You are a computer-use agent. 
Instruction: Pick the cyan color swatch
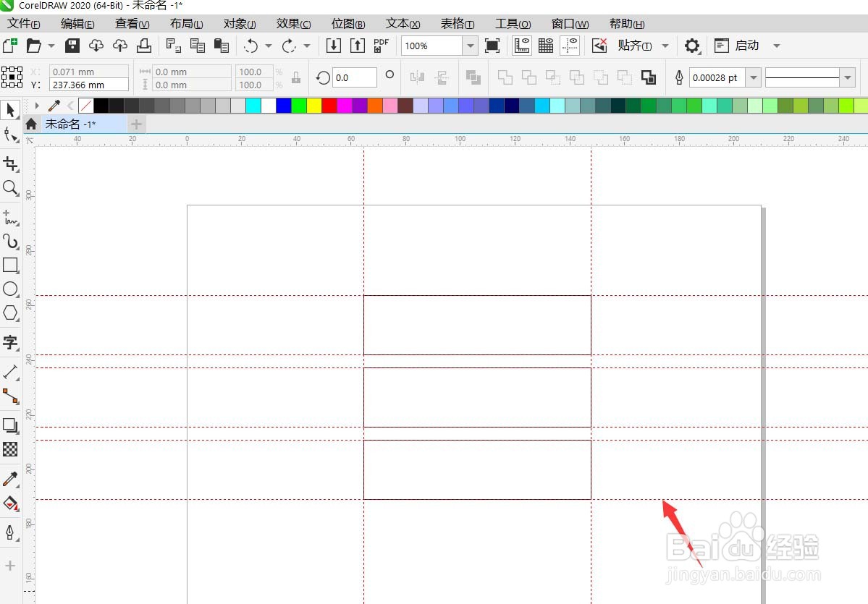(x=253, y=105)
